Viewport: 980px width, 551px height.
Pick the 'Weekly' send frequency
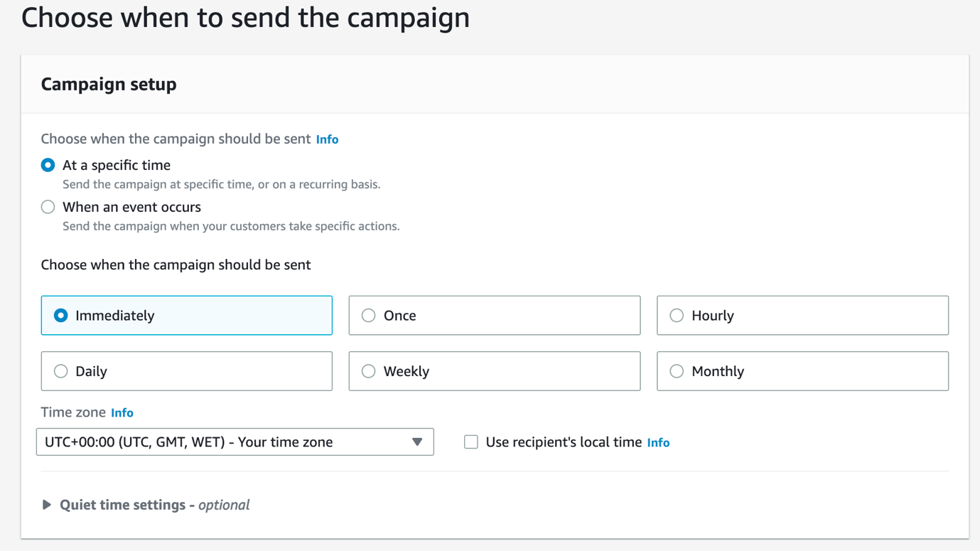click(x=369, y=370)
